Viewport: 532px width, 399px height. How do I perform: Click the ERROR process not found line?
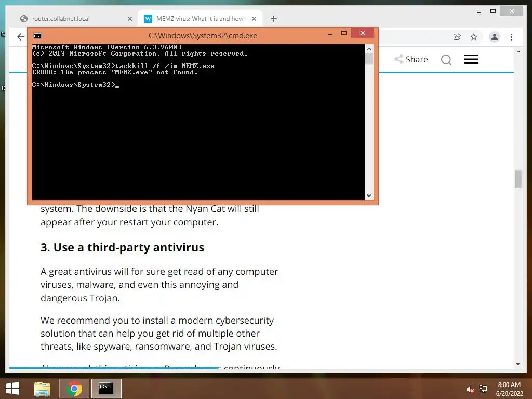tap(115, 72)
